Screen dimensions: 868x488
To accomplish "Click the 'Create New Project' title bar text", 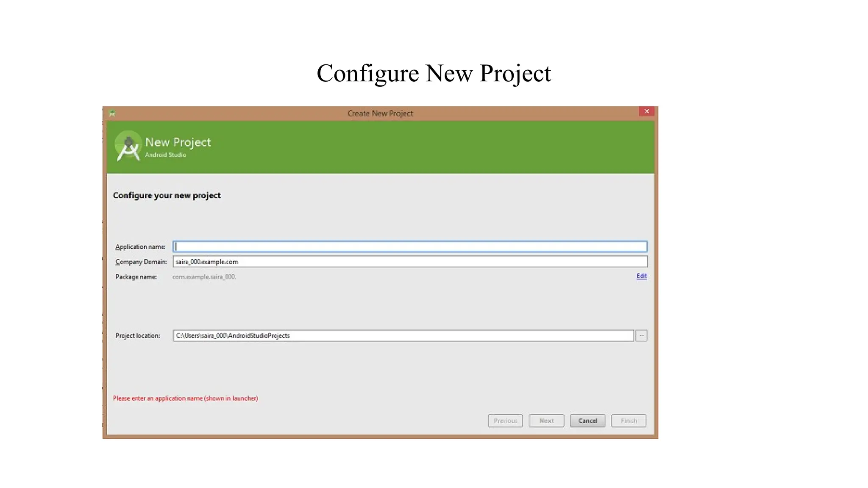I will point(380,114).
